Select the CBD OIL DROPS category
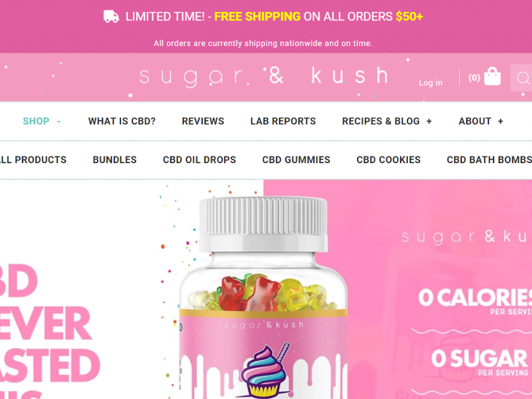Image resolution: width=532 pixels, height=399 pixels. tap(200, 160)
